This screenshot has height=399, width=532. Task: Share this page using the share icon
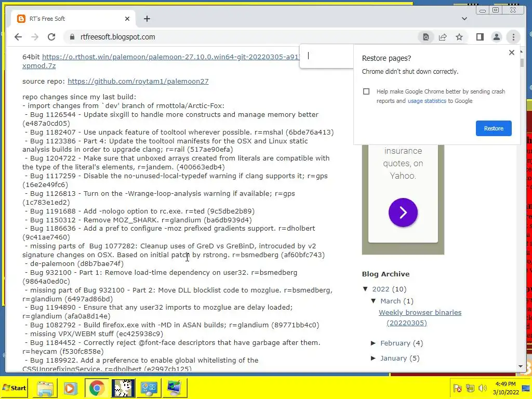[443, 37]
